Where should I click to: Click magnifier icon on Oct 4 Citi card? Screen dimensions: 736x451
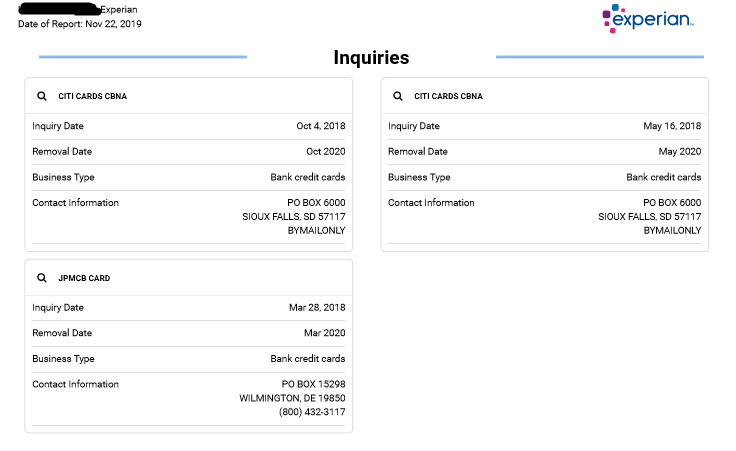click(42, 96)
